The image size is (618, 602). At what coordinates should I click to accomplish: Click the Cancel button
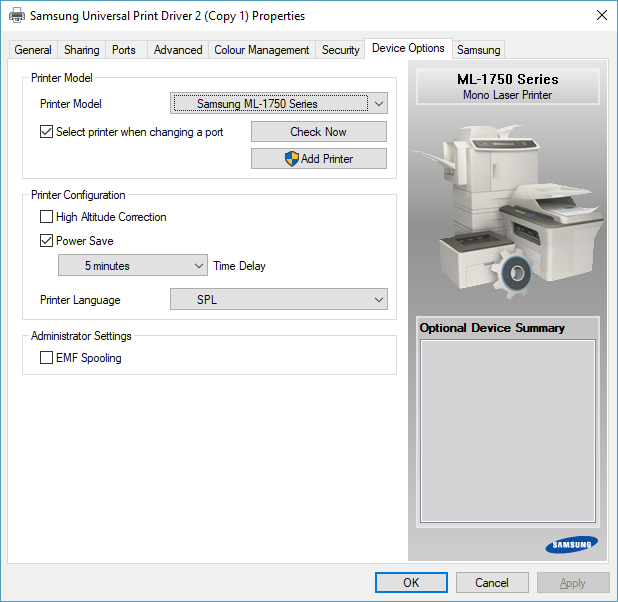[492, 582]
